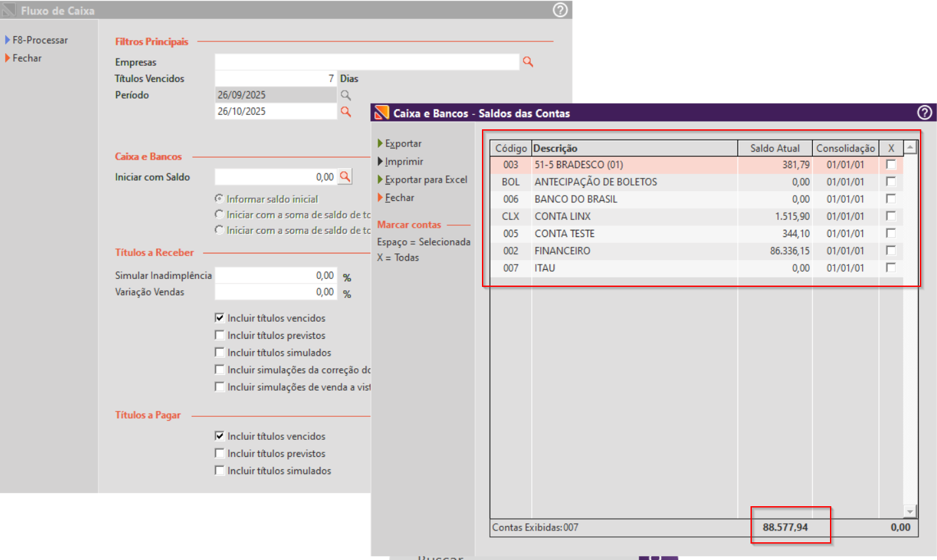The height and width of the screenshot is (560, 937).
Task: Click the magnifier next to Iniciar com Saldo
Action: pyautogui.click(x=345, y=177)
